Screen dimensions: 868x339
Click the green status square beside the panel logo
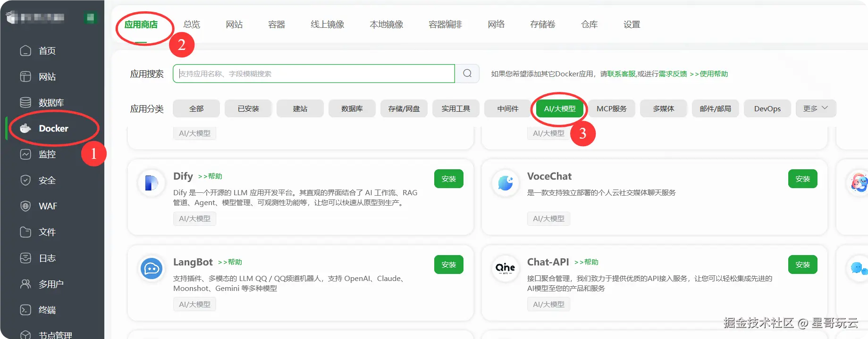[x=90, y=18]
